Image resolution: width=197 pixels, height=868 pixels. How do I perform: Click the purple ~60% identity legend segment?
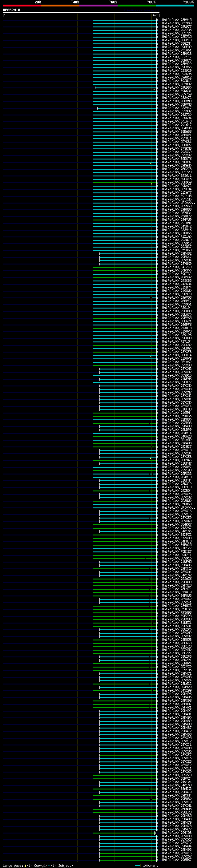tap(99, 6)
